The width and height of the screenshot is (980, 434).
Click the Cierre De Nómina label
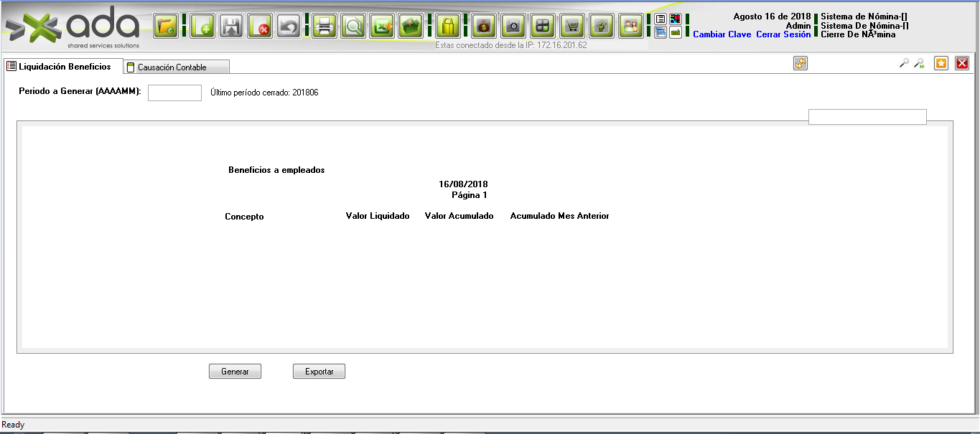pos(858,34)
